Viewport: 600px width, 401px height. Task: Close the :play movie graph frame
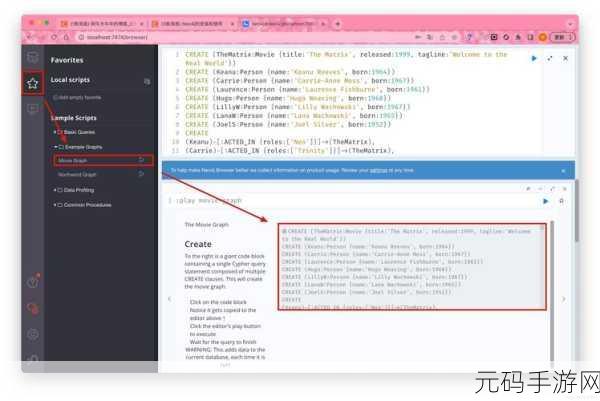(564, 189)
